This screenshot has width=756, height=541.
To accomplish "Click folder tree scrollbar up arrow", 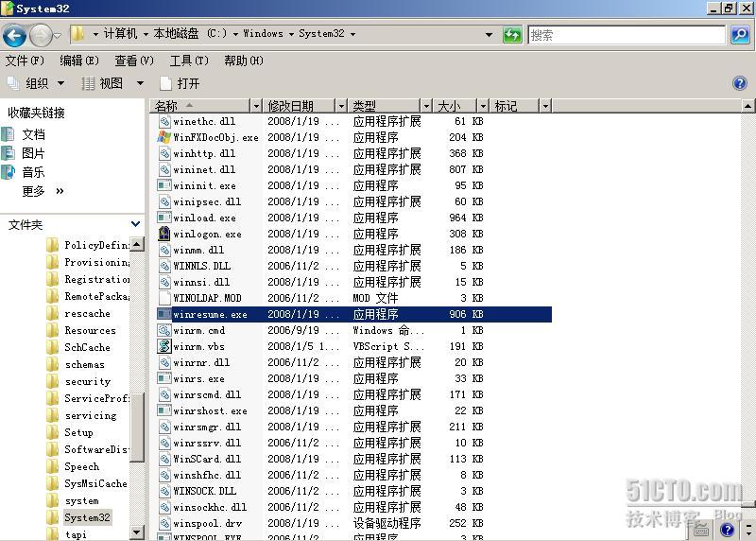I will click(137, 244).
